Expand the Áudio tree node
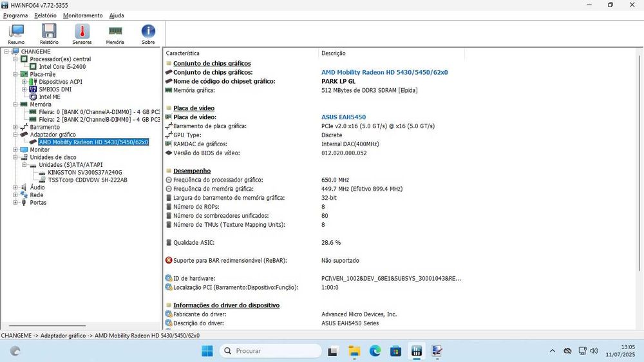 (15, 187)
